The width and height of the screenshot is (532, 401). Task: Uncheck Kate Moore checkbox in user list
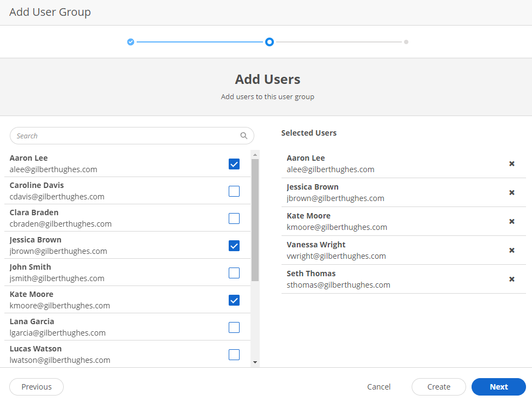tap(234, 300)
